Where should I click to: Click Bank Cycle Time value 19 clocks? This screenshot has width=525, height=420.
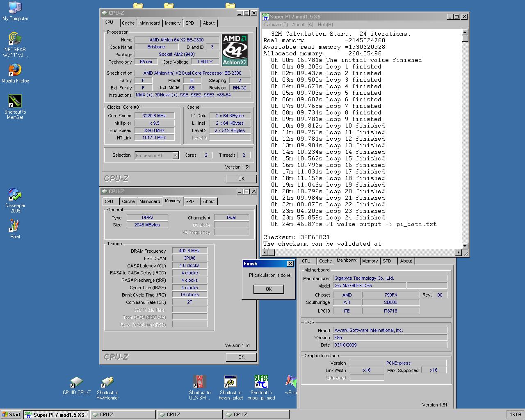click(189, 295)
